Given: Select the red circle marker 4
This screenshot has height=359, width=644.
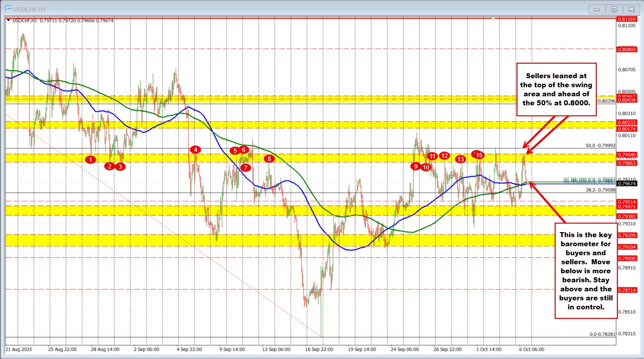Looking at the screenshot, I should 196,149.
